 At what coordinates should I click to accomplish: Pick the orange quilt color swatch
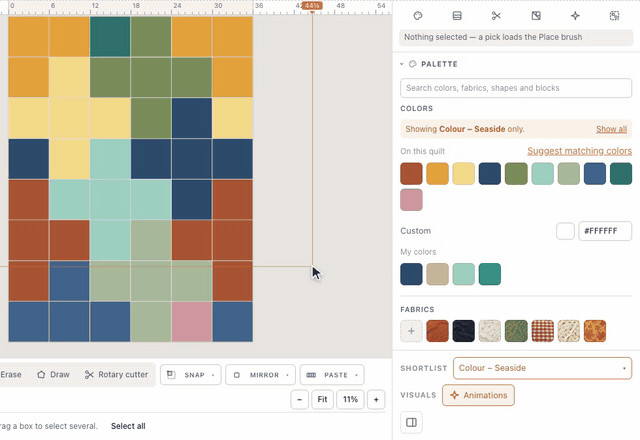tap(437, 173)
